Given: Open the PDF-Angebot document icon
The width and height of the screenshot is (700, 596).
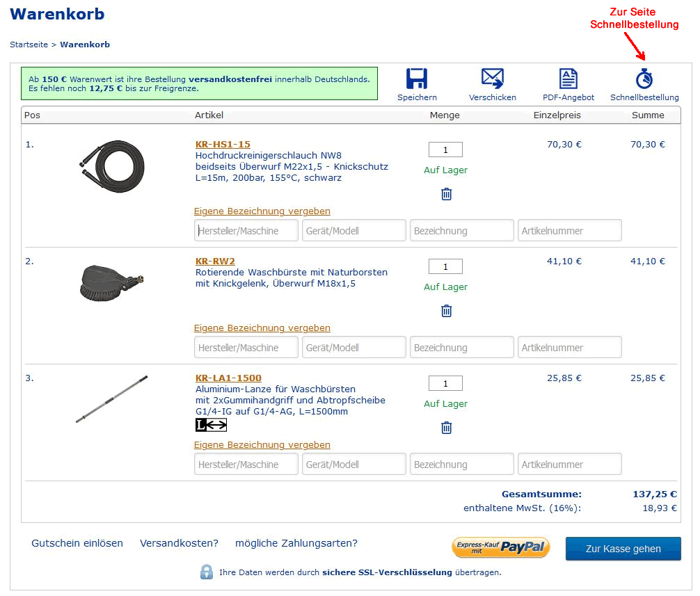Looking at the screenshot, I should click(x=568, y=79).
